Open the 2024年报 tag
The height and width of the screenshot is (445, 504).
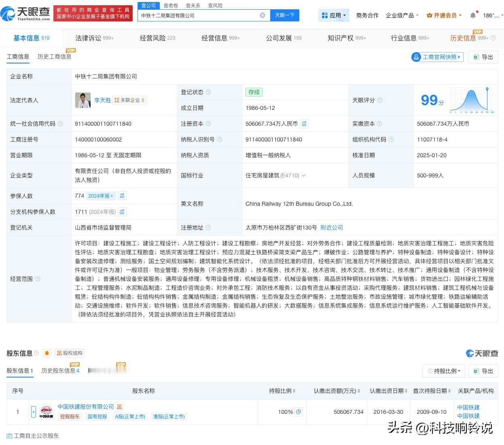coord(101,196)
